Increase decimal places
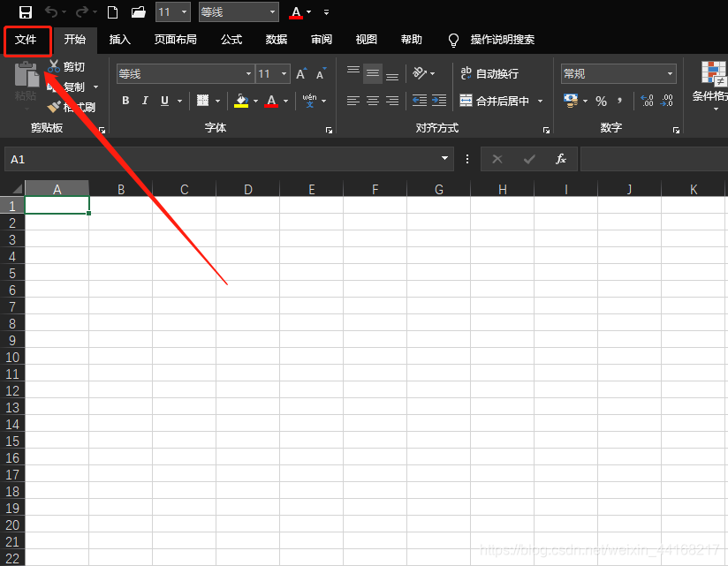Viewport: 728px width, 566px height. (647, 100)
